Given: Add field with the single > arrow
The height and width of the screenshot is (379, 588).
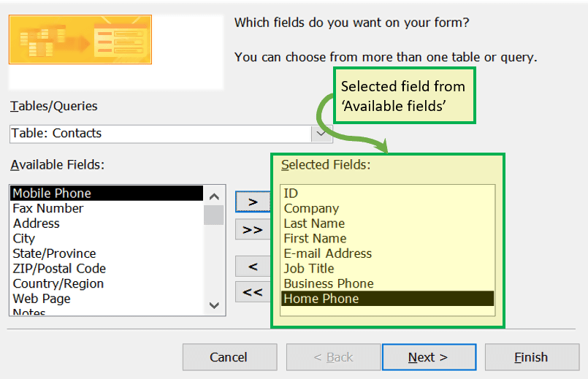Looking at the screenshot, I should 253,202.
